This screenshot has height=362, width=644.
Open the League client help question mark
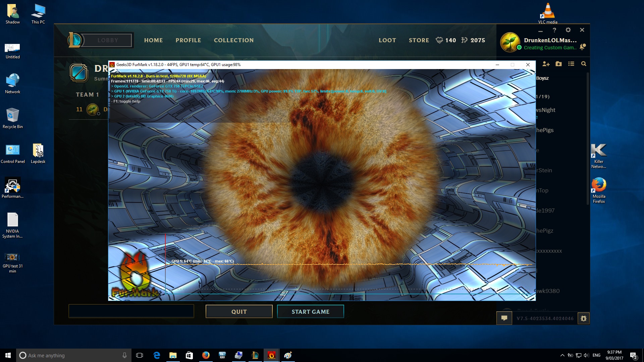tap(554, 30)
